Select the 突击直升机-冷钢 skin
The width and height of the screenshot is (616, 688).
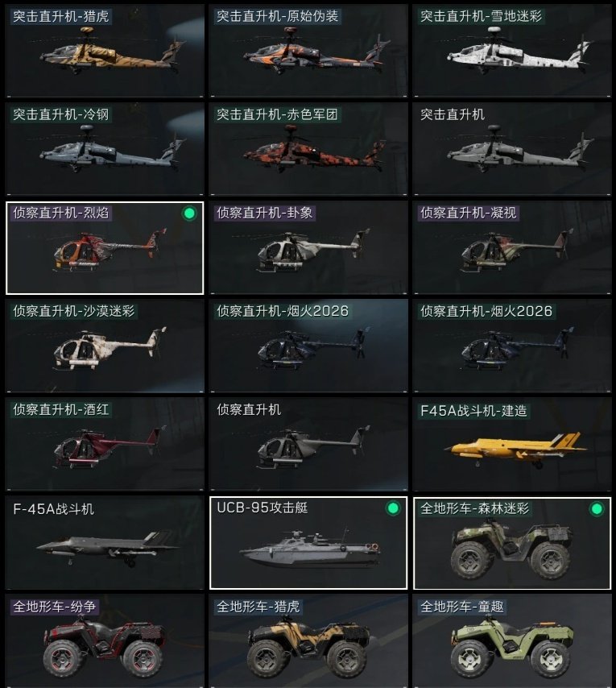click(105, 149)
